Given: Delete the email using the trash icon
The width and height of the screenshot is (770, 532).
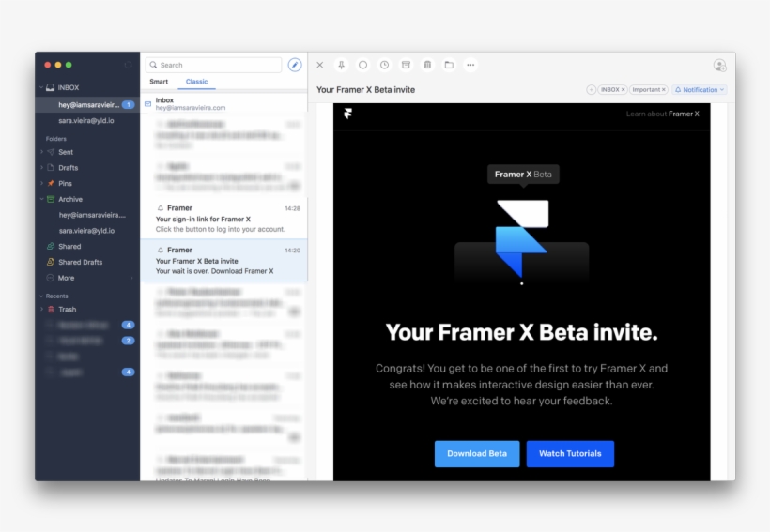Looking at the screenshot, I should click(427, 65).
